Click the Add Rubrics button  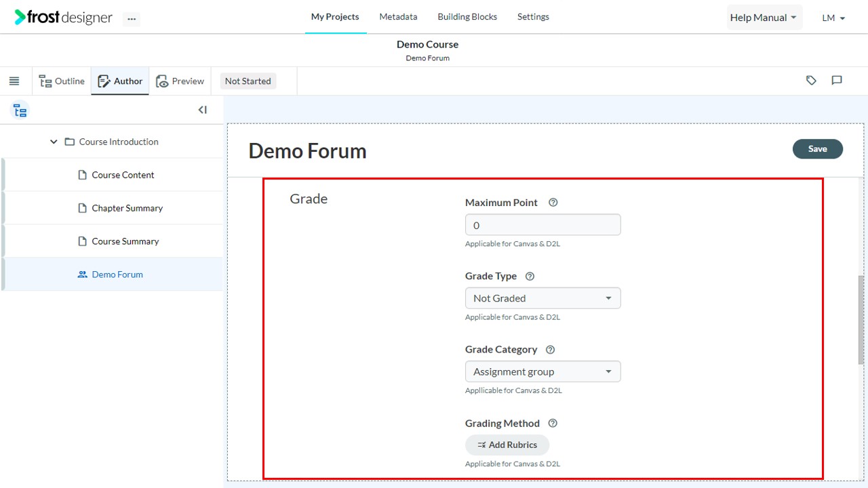coord(507,445)
